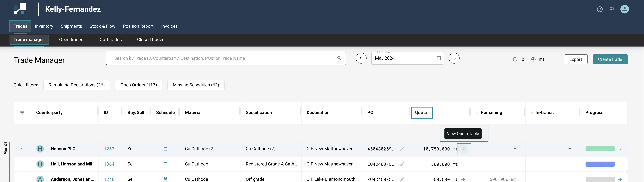Switch to the Shipments tab

point(71,26)
